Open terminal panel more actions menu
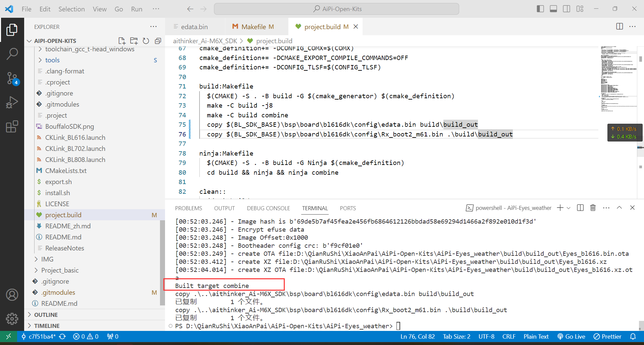Screen dimensions: 644x345 pyautogui.click(x=606, y=208)
